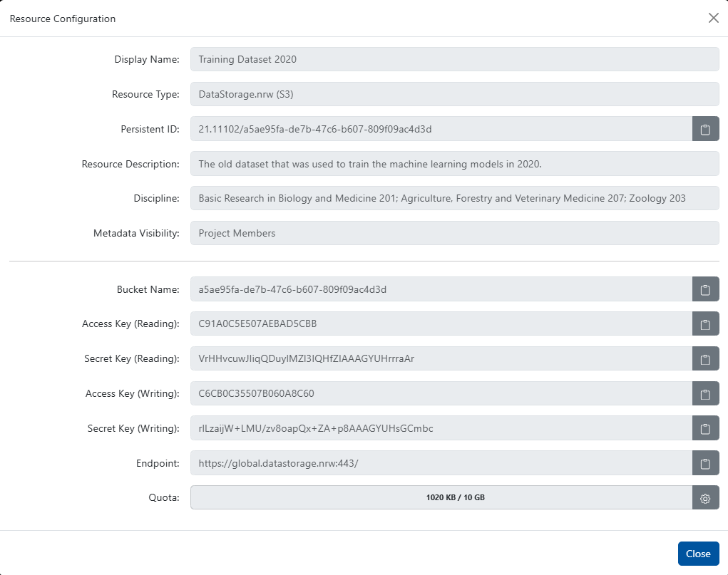Copy the Bucket Name value

point(705,289)
